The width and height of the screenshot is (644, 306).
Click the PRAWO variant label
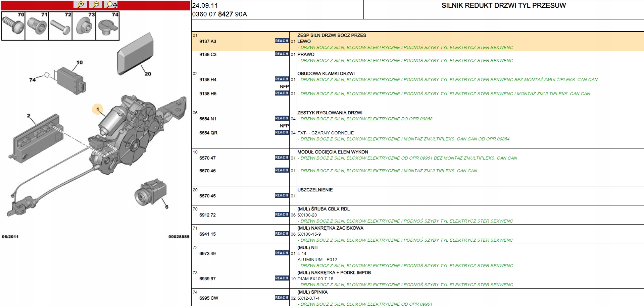[x=306, y=54]
